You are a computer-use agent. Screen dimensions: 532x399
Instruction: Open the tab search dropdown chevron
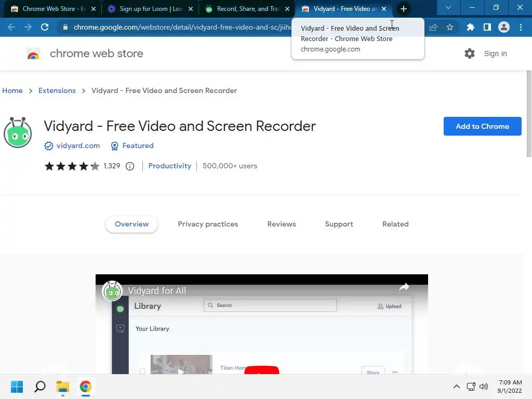(448, 7)
